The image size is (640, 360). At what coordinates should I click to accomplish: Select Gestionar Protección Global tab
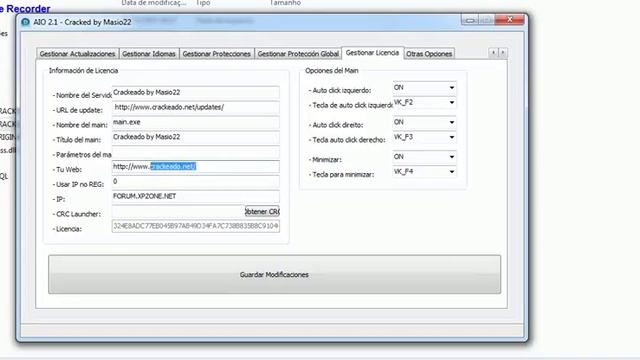pyautogui.click(x=298, y=54)
